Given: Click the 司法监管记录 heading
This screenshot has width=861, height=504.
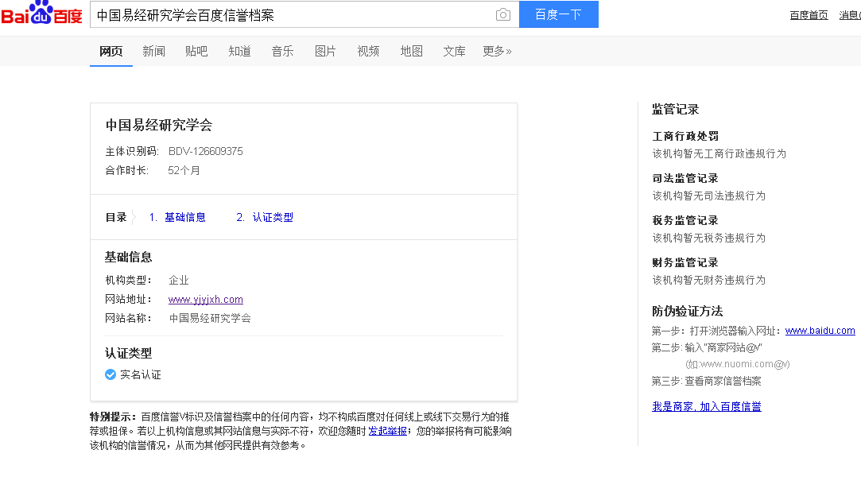Looking at the screenshot, I should coord(685,178).
